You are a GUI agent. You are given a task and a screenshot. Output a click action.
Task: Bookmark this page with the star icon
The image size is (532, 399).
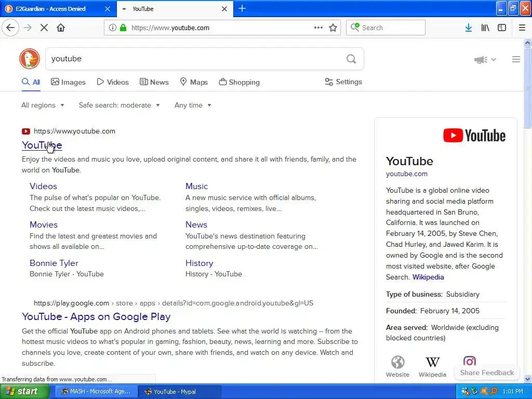pos(333,28)
